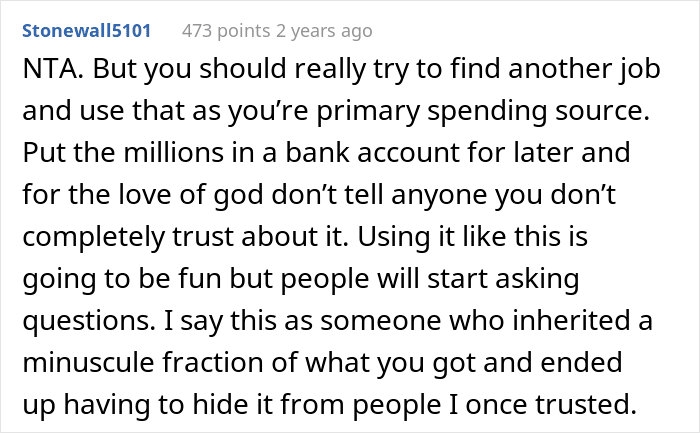Click the word millions in the comment
700x433 pixels.
pyautogui.click(x=173, y=153)
